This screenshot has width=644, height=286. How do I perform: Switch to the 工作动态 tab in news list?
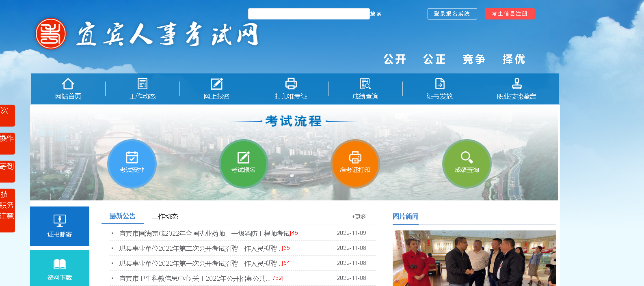click(165, 217)
